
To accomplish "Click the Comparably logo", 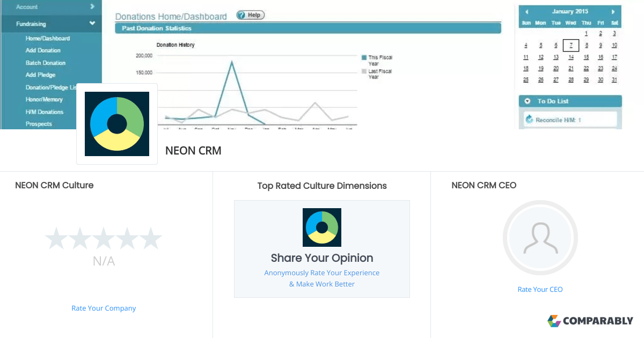I will coord(590,321).
